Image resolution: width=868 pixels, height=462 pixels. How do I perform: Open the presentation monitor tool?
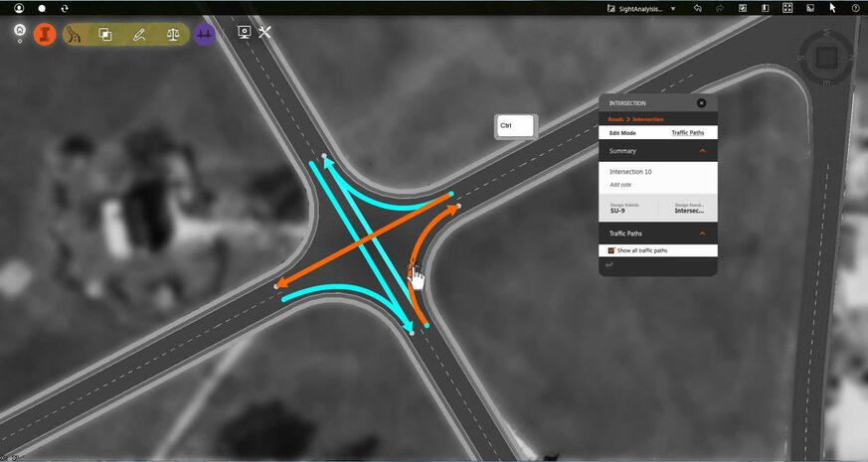(244, 33)
